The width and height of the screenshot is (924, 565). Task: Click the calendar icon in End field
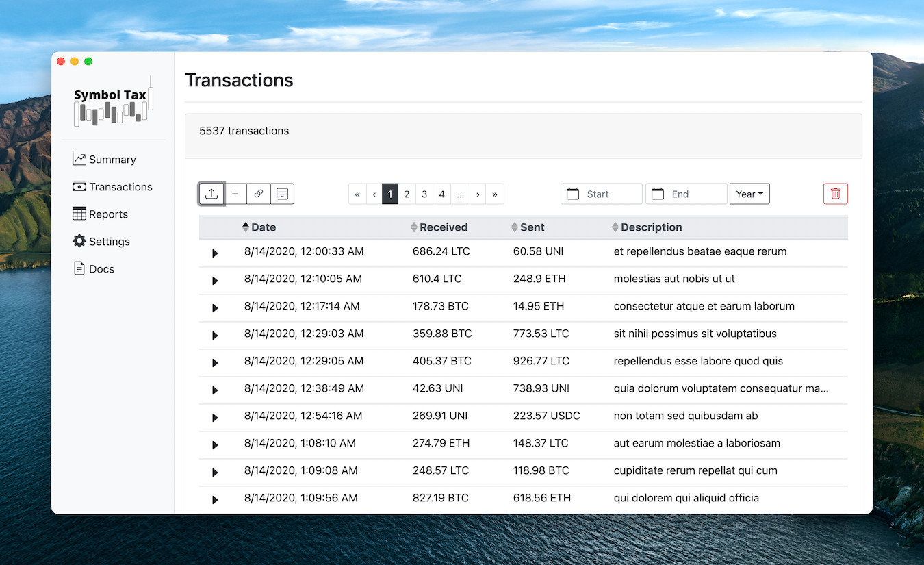(x=658, y=194)
